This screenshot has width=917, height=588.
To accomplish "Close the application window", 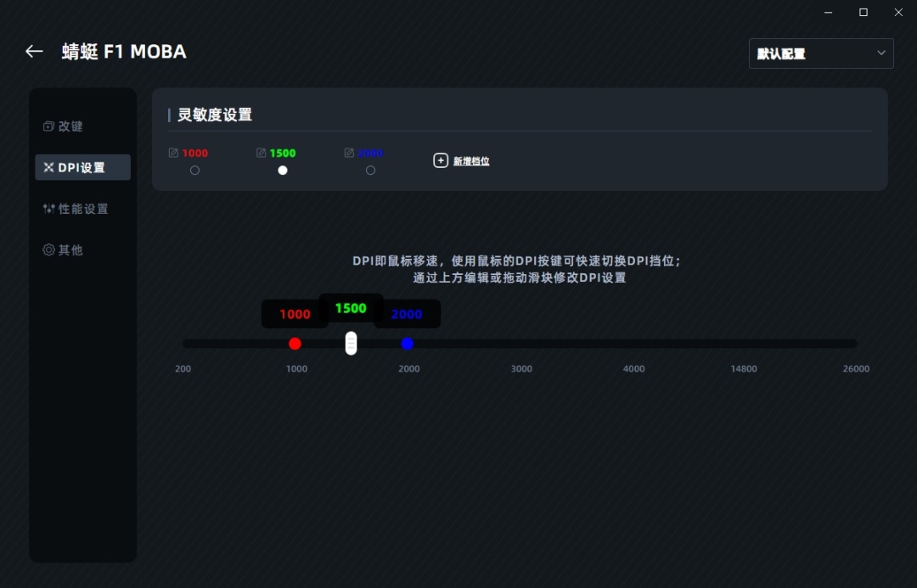I will pos(898,12).
